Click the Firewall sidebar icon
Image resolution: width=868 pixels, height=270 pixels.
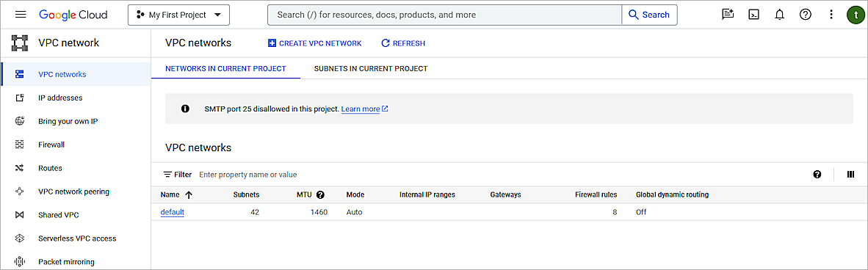(x=19, y=145)
